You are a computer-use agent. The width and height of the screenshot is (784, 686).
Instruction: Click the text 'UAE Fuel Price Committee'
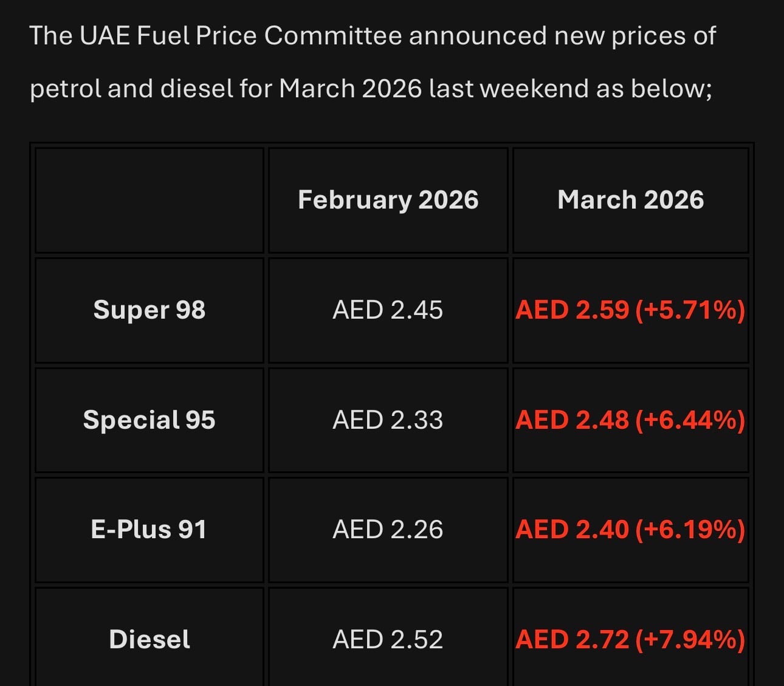click(x=241, y=36)
